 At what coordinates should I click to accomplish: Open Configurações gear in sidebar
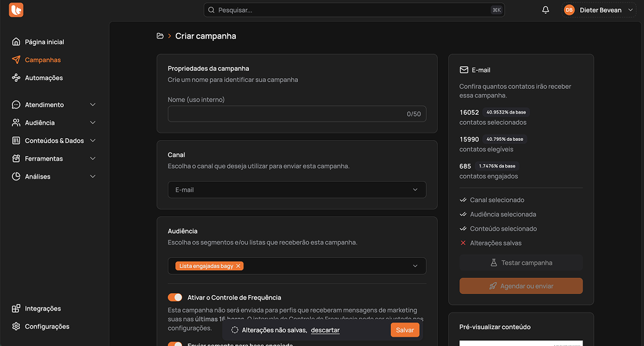point(16,327)
